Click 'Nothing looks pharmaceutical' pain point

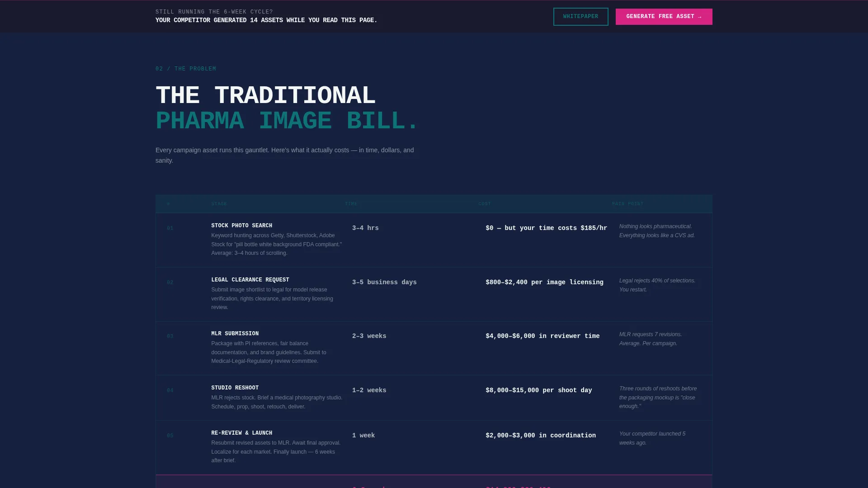[657, 231]
